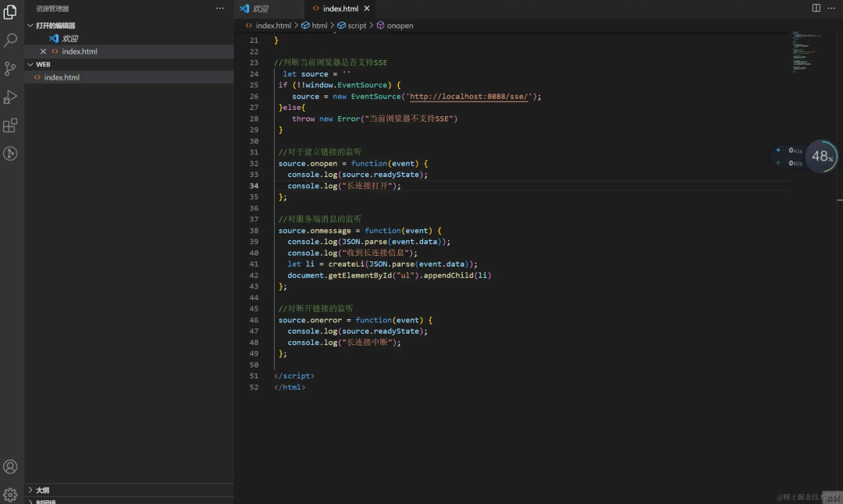Open index.html under WEB folder
This screenshot has width=843, height=504.
pos(62,77)
